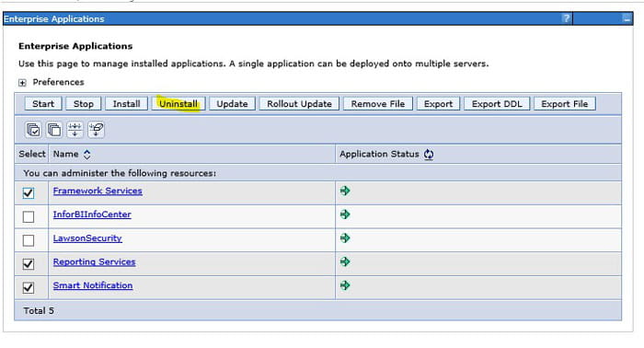Click the Total 5 footer text
Image resolution: width=644 pixels, height=348 pixels.
click(x=39, y=310)
